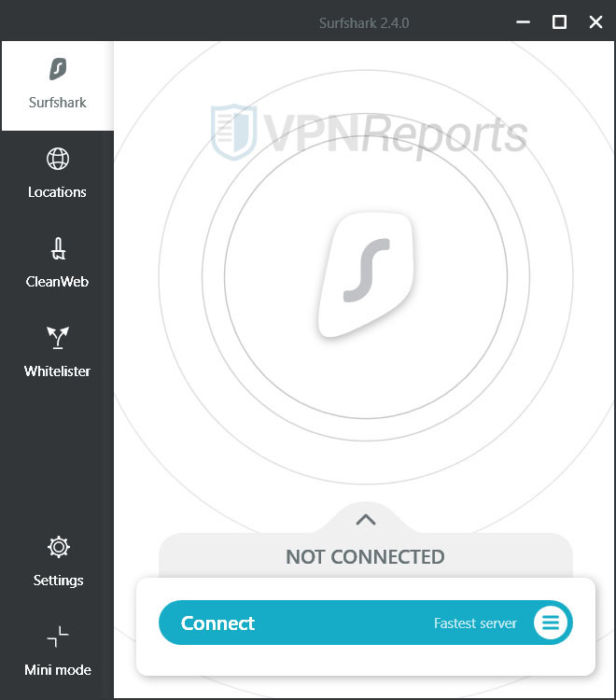Select the Fastest server label
This screenshot has width=616, height=700.
475,623
